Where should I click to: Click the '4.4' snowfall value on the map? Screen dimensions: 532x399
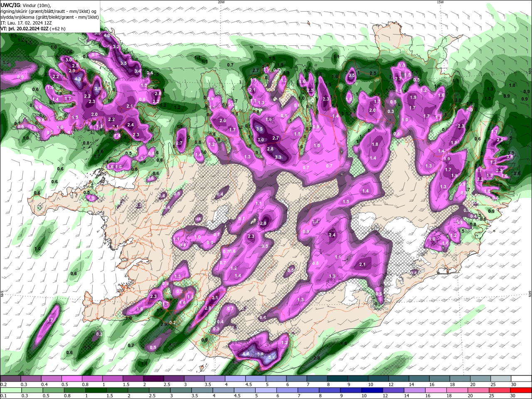tap(246, 354)
